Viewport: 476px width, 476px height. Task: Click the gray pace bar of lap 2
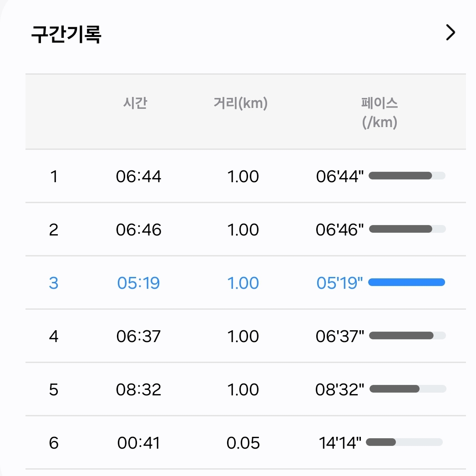(407, 229)
